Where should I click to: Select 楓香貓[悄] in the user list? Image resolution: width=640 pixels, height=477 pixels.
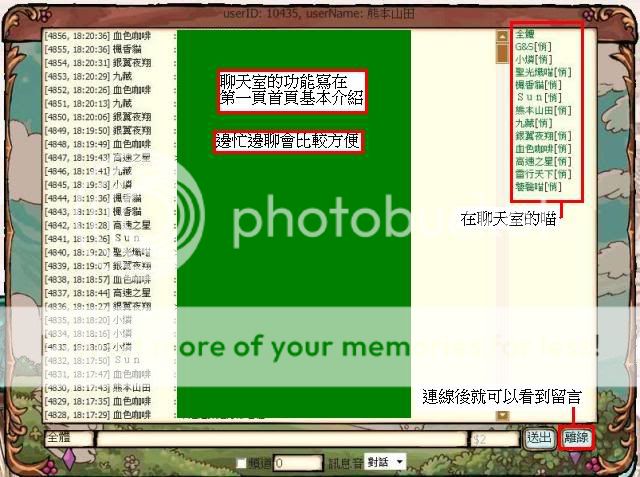tap(538, 85)
